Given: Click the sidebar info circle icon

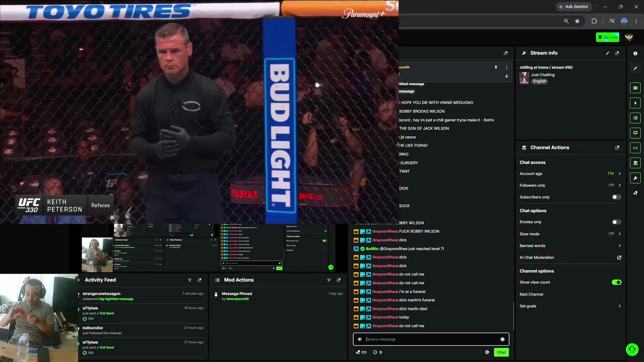Looking at the screenshot, I should [x=635, y=53].
